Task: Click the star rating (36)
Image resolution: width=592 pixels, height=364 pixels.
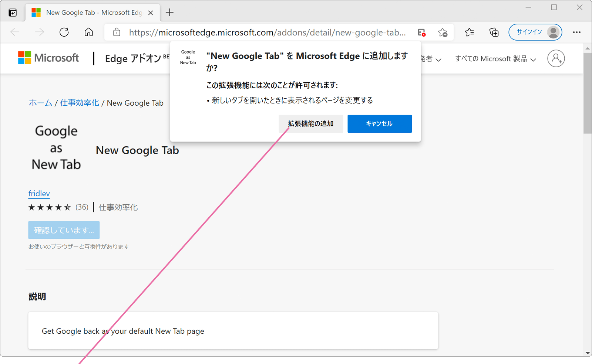Action: click(58, 207)
